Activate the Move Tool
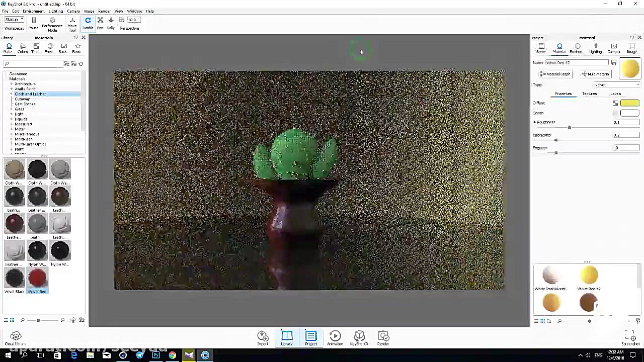The image size is (644, 362). tap(72, 24)
